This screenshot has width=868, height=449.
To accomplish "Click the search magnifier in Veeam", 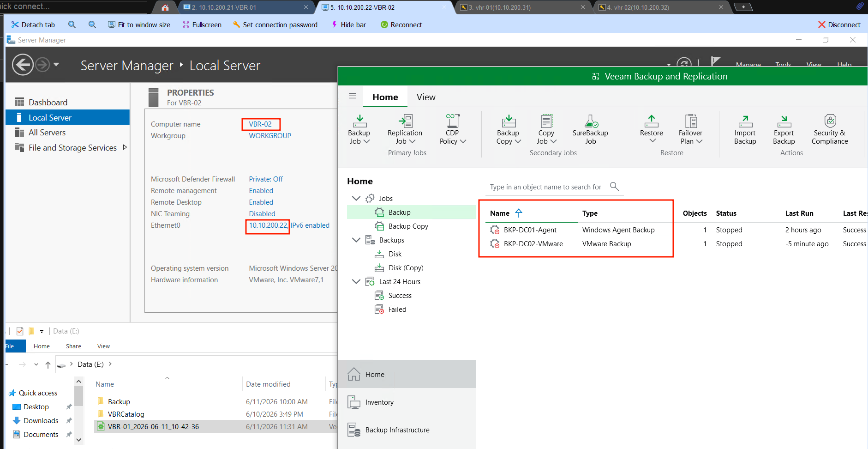I will (x=614, y=186).
